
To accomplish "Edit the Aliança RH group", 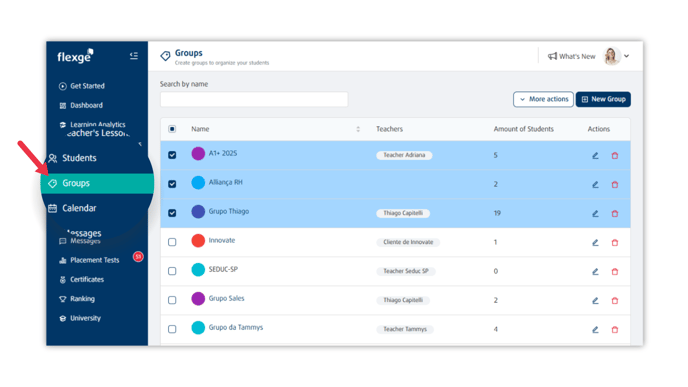I will 595,184.
